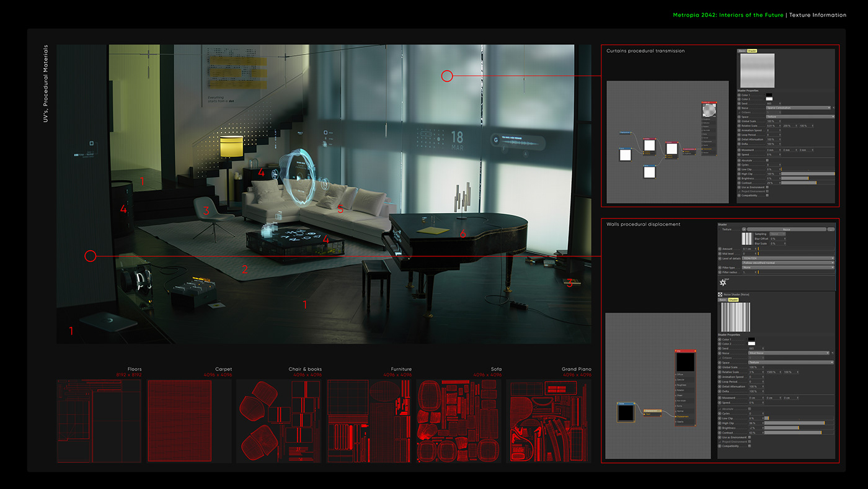868x489 pixels.
Task: Click the Transmission port on the material node
Action: pyautogui.click(x=701, y=148)
